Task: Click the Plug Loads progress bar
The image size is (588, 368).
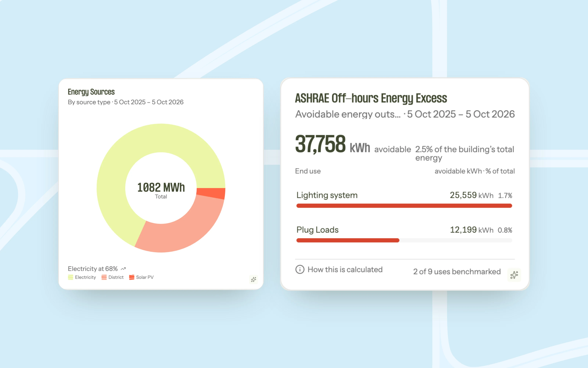Action: point(404,240)
